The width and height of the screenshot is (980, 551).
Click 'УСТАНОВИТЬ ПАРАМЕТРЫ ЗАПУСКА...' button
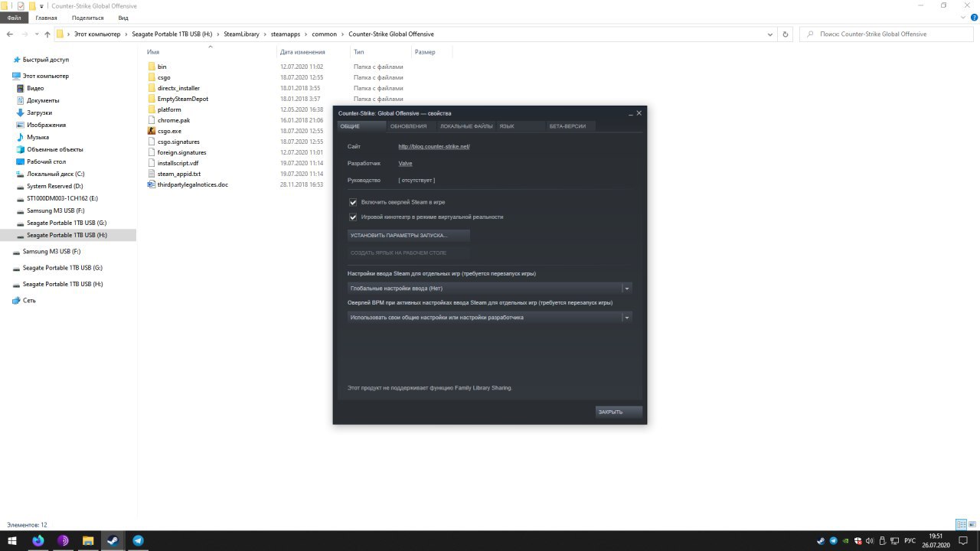click(408, 236)
